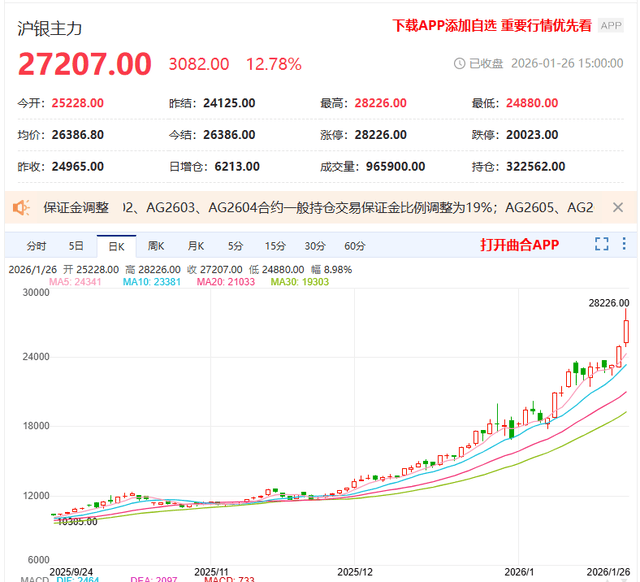Close the margin adjustment notice bar
Image resolution: width=640 pixels, height=582 pixels.
tap(618, 208)
